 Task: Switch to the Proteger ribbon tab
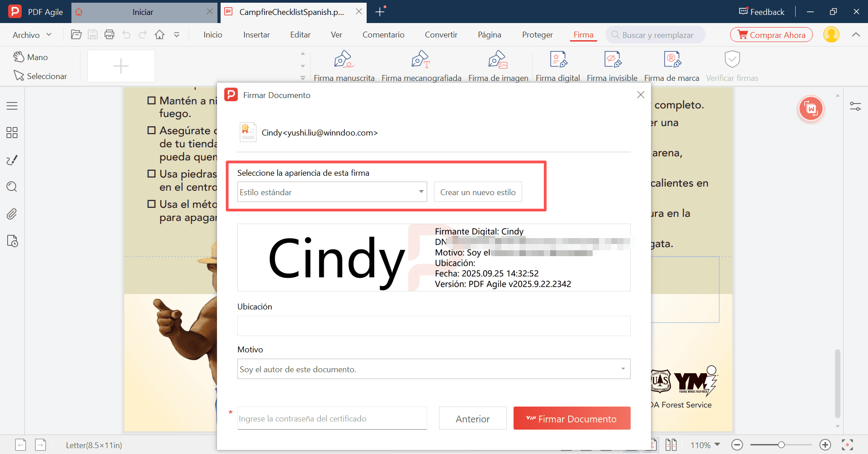coord(537,35)
